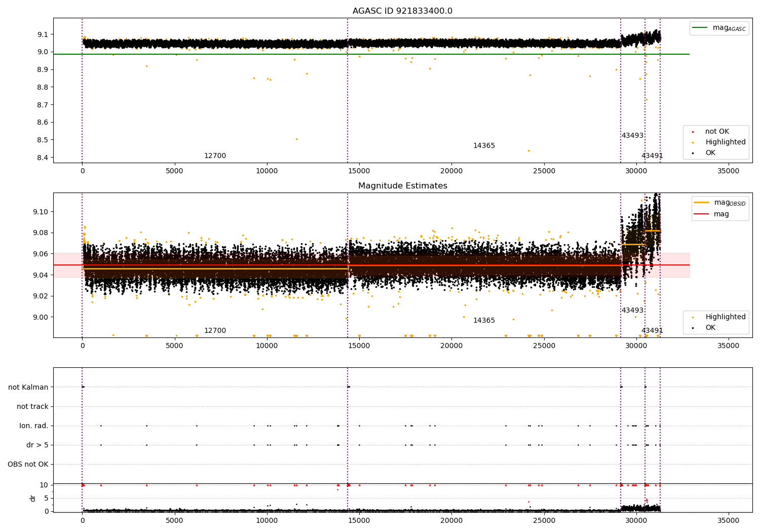The width and height of the screenshot is (760, 532).
Task: Click the 'OBS not OK' axis label
Action: point(28,464)
